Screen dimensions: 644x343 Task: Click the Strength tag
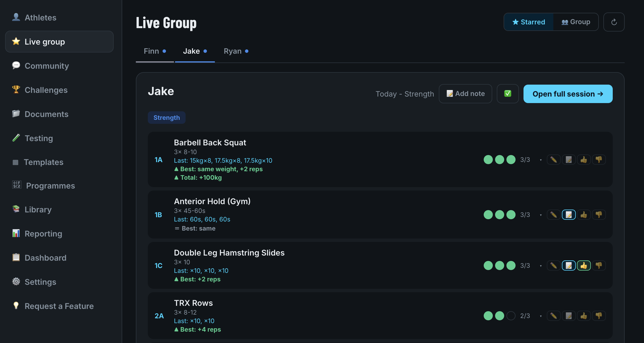point(167,118)
